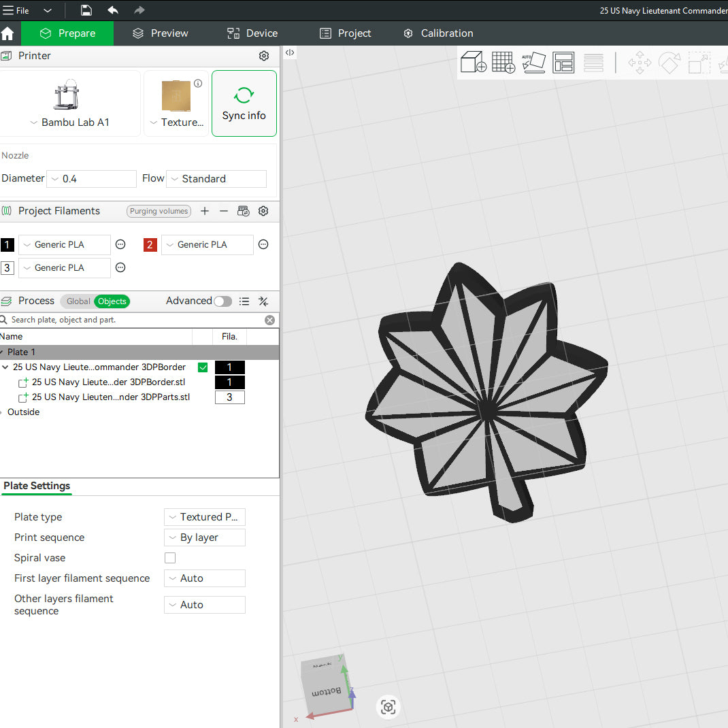Switch to the Device tab

(x=252, y=33)
